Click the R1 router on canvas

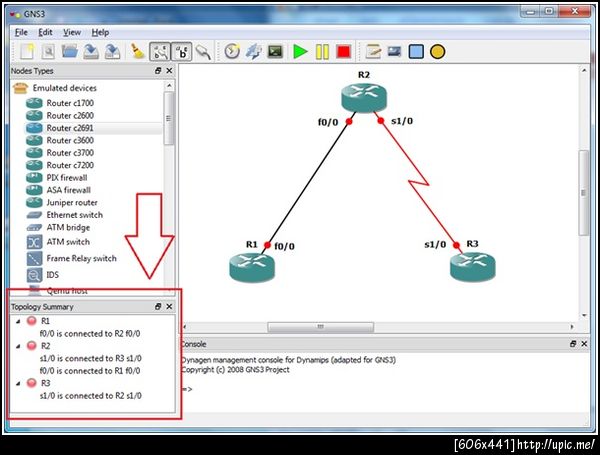(252, 267)
